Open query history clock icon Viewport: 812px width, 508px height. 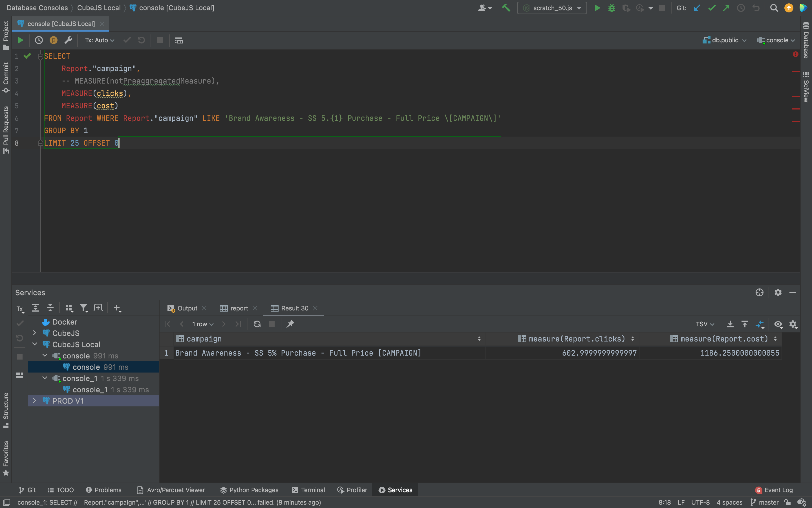[39, 40]
